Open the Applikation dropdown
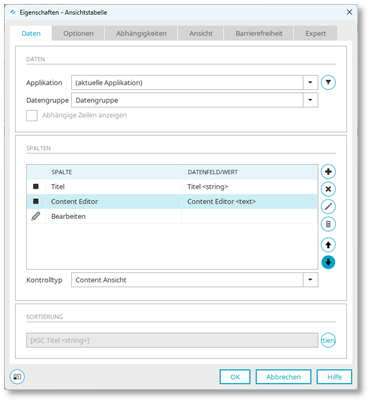 click(x=310, y=82)
